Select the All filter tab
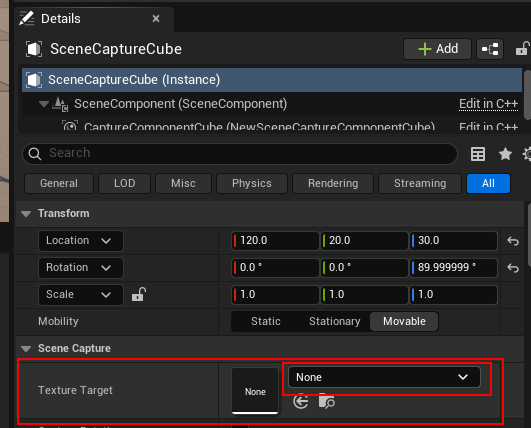 [x=488, y=184]
